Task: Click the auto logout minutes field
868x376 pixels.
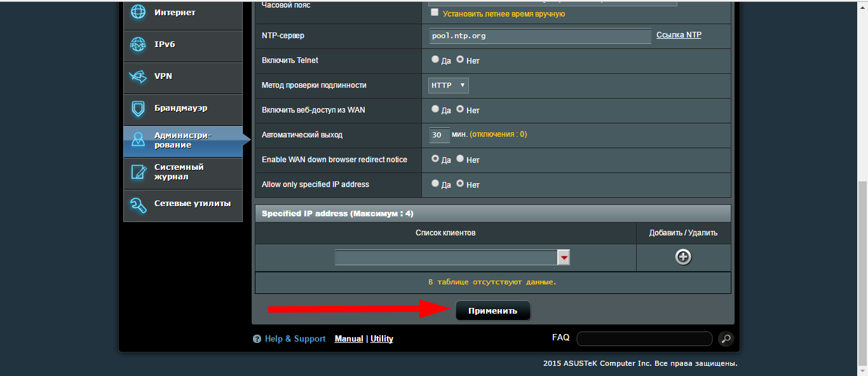Action: coord(439,135)
